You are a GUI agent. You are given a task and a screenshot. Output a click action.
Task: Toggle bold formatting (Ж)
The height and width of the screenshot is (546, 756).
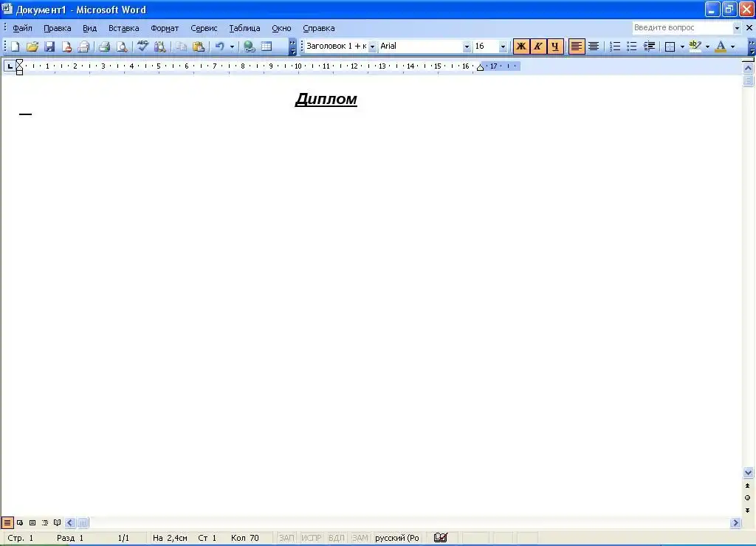[x=521, y=46]
